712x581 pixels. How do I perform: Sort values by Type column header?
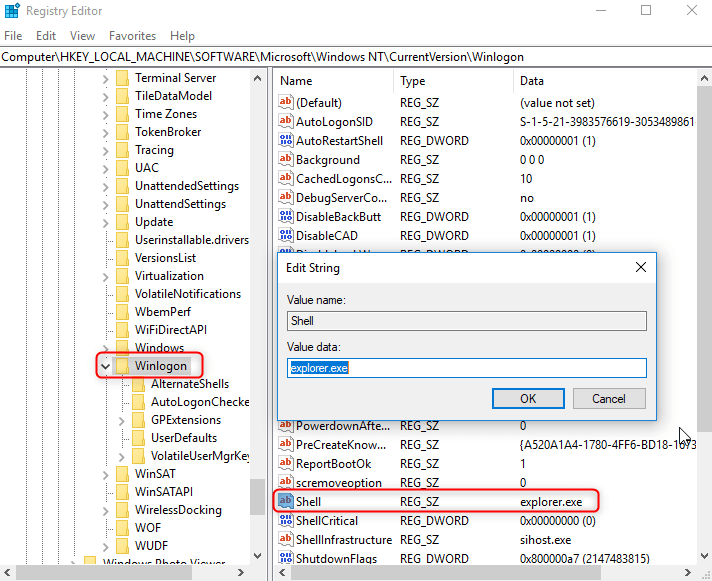[413, 81]
